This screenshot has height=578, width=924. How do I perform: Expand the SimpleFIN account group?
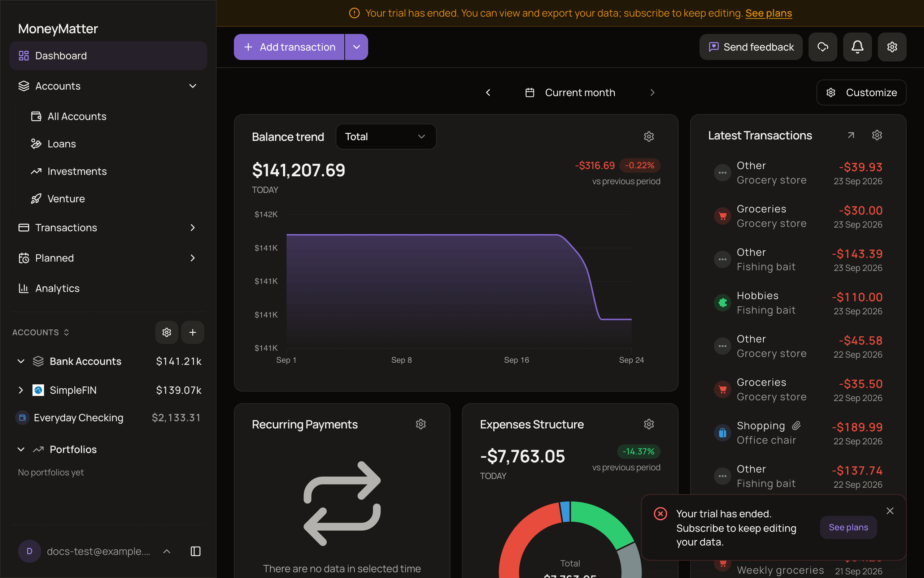pyautogui.click(x=21, y=390)
